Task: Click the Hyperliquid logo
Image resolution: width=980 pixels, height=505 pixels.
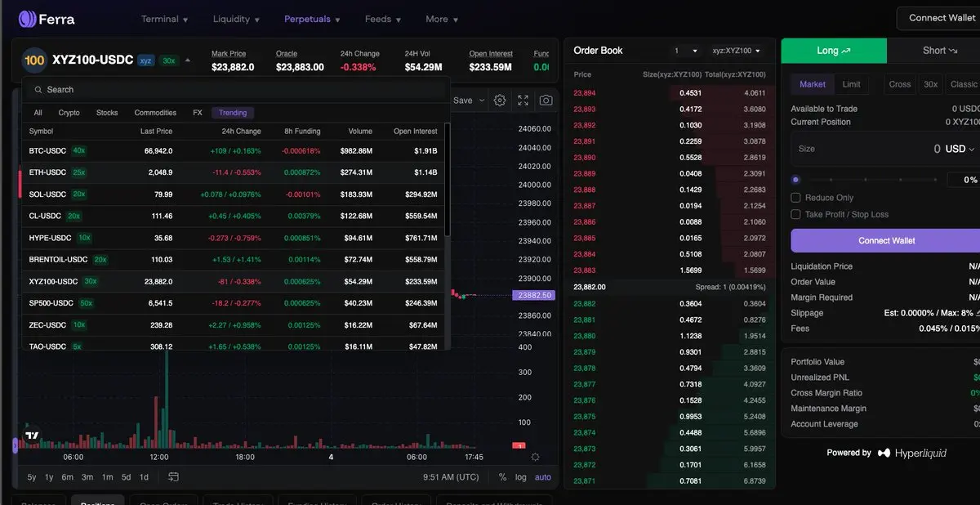Action: (912, 453)
